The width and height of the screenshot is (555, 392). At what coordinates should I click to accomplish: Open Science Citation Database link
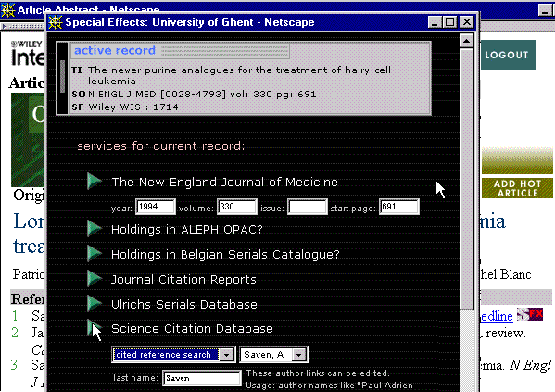192,329
